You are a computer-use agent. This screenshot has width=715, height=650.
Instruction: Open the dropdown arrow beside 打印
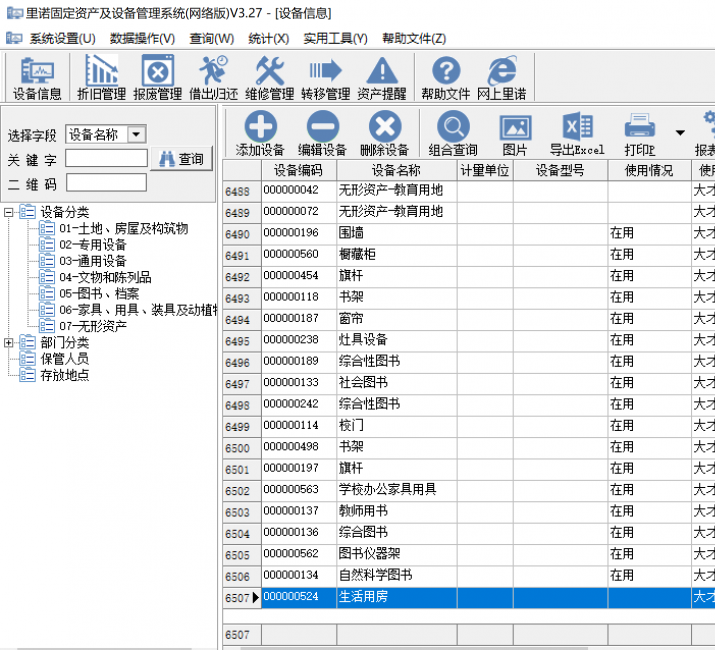coord(680,132)
